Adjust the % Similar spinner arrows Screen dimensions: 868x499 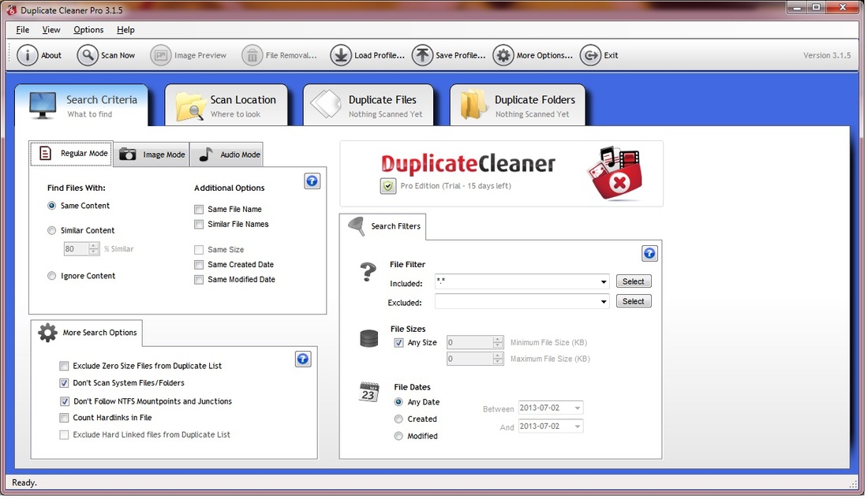click(x=94, y=249)
